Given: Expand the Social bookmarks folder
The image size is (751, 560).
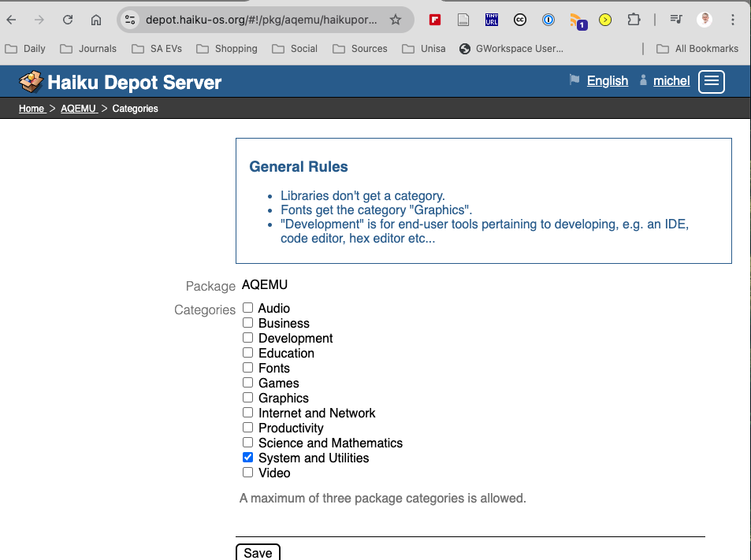Looking at the screenshot, I should pos(295,49).
